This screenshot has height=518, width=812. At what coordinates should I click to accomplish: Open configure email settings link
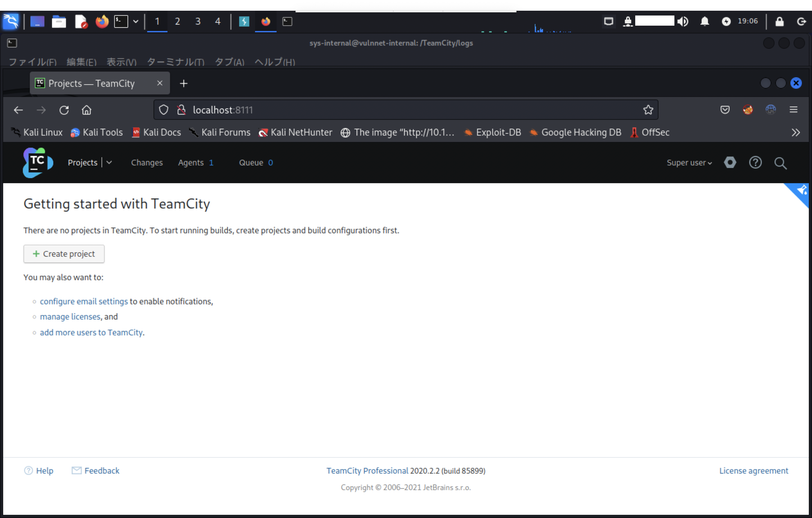[x=84, y=301]
